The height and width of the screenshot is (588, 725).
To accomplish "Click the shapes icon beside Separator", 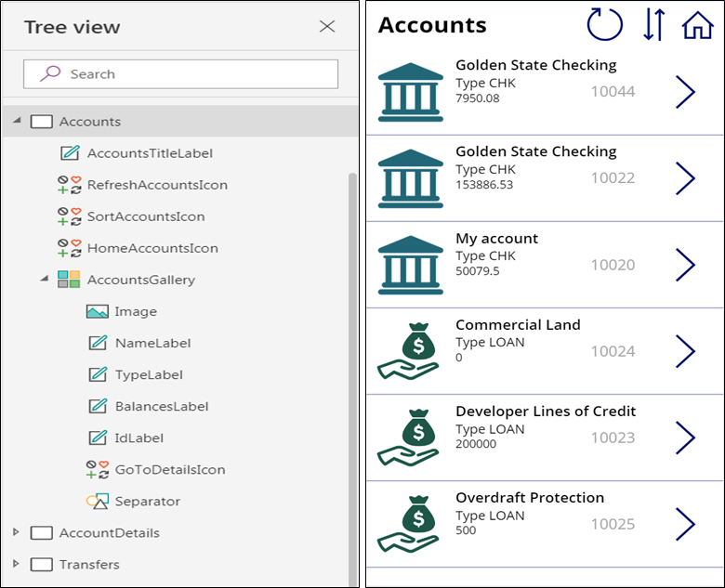I will 98,501.
